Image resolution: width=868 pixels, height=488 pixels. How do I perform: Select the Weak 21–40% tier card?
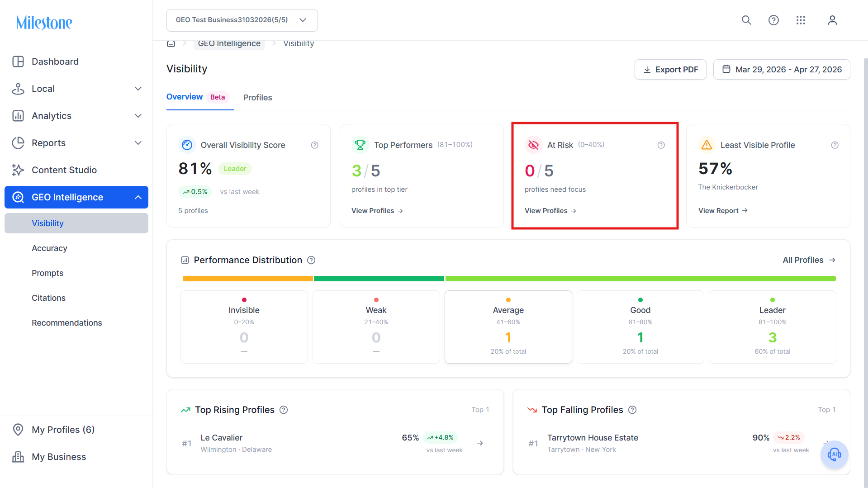click(x=376, y=327)
